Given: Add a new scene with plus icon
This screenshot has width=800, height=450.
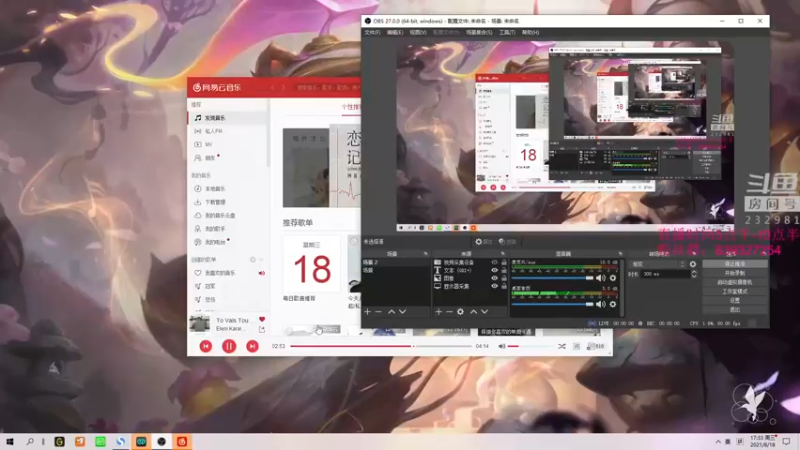Looking at the screenshot, I should (x=367, y=312).
